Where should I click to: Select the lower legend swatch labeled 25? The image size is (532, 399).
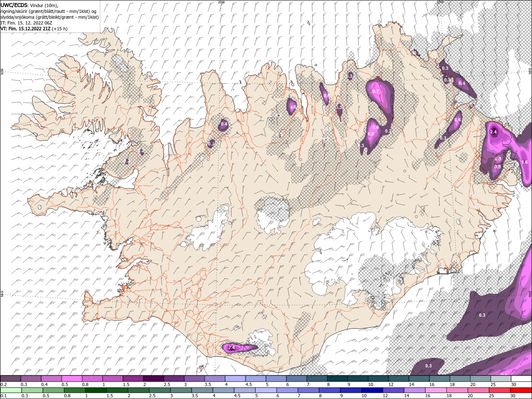pos(499,390)
